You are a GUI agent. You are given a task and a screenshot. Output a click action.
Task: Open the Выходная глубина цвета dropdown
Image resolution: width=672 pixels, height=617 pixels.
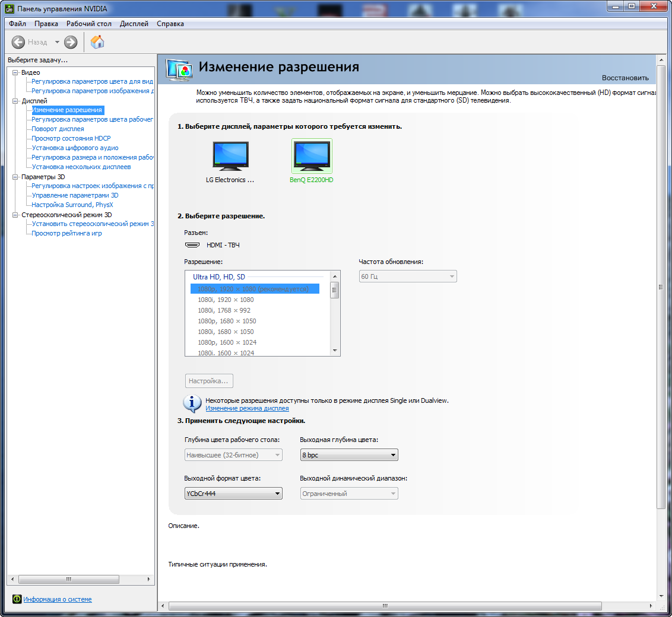point(349,455)
